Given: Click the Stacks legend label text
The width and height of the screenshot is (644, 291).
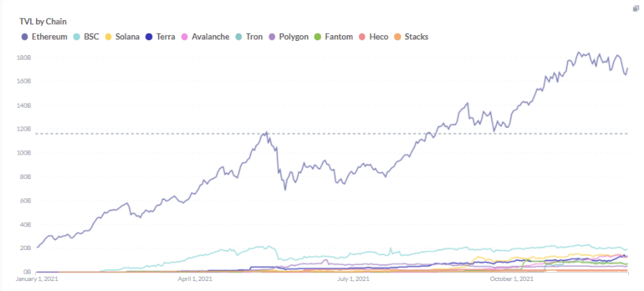Looking at the screenshot, I should click(x=416, y=36).
